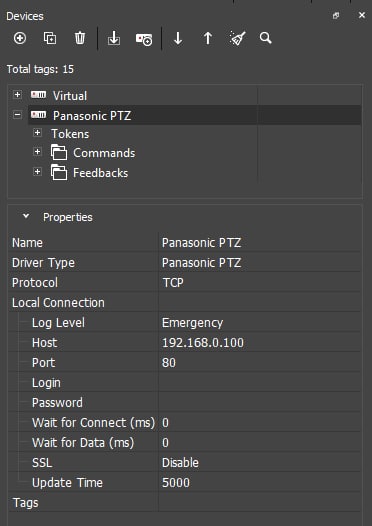Edit the Port 80 field
372x526 pixels.
point(260,363)
